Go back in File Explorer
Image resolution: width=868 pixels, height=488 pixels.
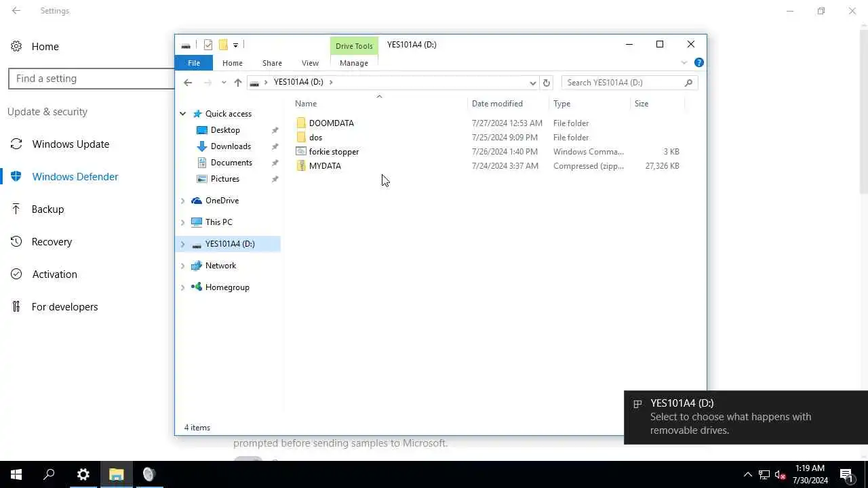pos(188,82)
